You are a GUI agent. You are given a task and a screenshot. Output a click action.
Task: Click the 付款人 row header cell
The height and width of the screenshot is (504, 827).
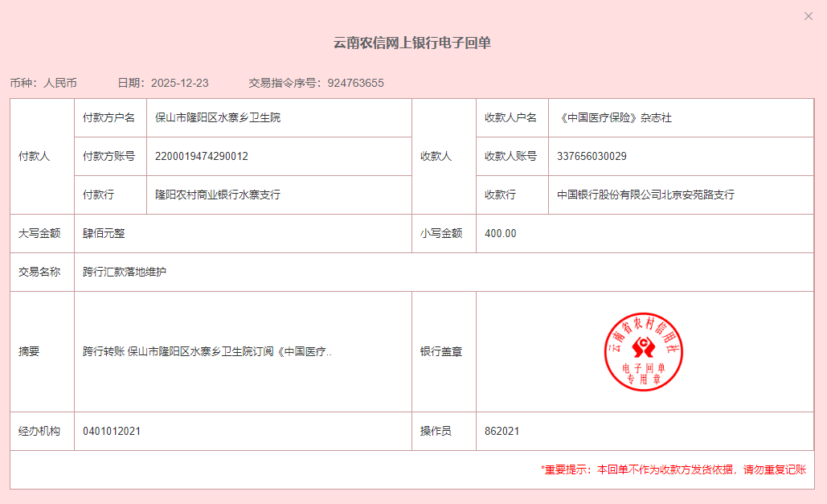(35, 156)
